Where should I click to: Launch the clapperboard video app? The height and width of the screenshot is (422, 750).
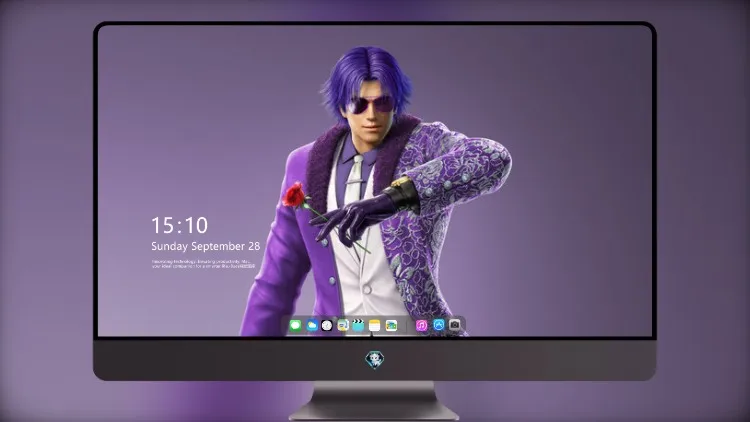tap(358, 325)
